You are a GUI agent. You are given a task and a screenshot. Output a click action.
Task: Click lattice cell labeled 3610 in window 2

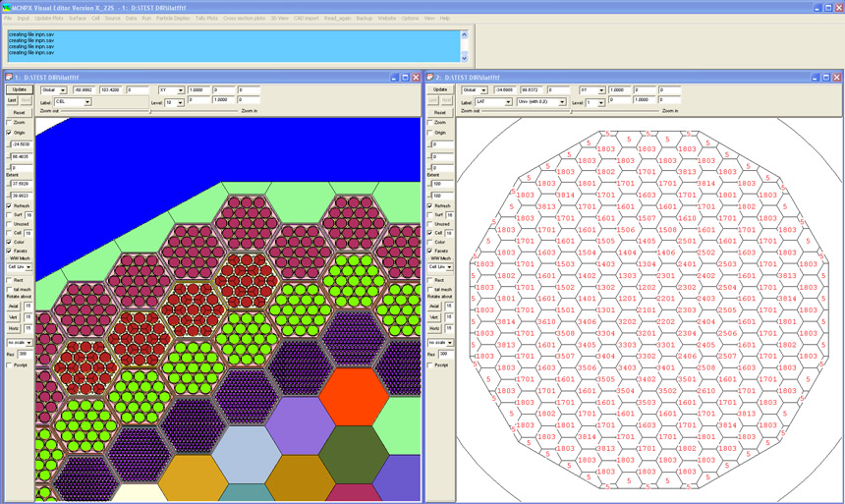click(x=546, y=321)
